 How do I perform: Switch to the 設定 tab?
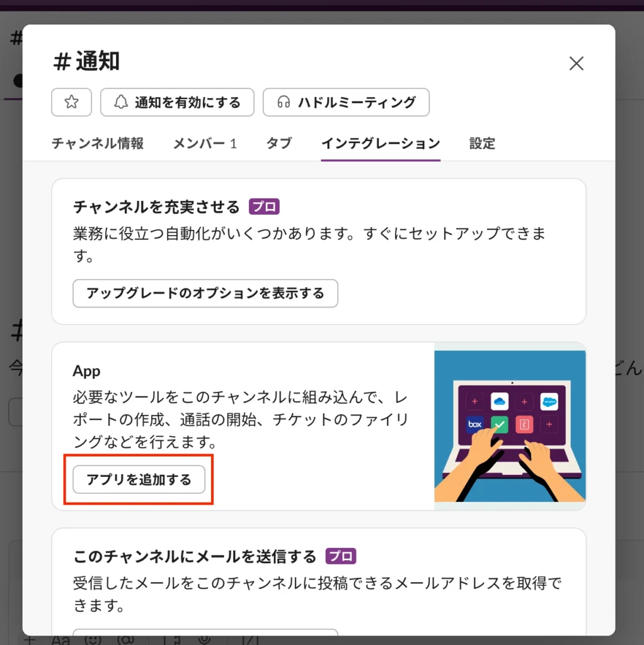pos(482,144)
